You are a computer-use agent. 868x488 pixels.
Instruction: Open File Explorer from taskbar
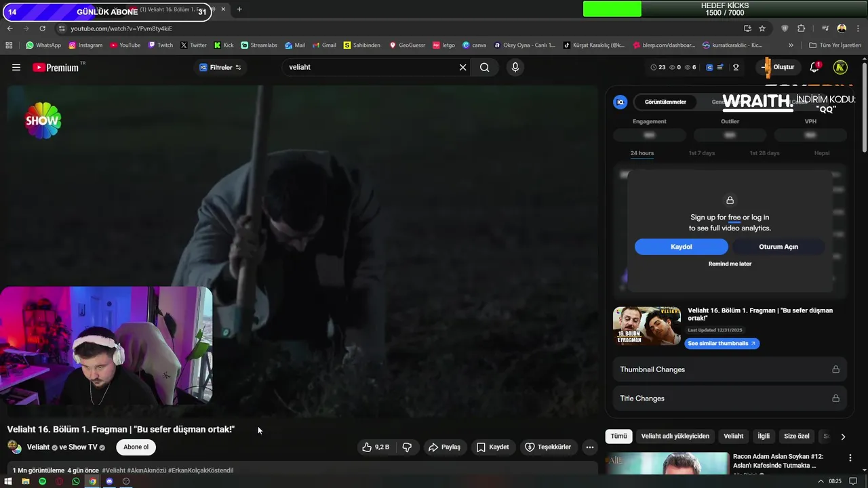26,481
